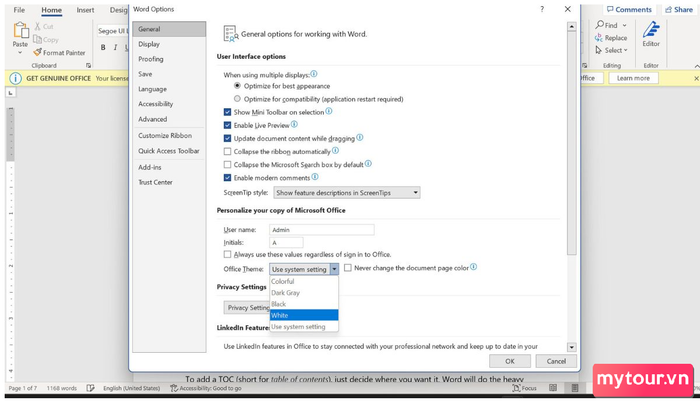Viewport: 700px width, 405px height.
Task: Click OK in Word Options dialog
Action: [x=510, y=361]
